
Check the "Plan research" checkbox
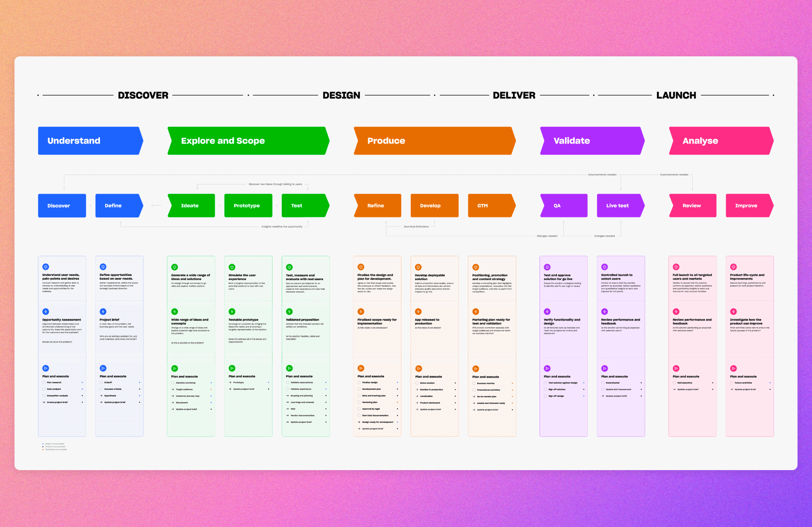(44, 382)
